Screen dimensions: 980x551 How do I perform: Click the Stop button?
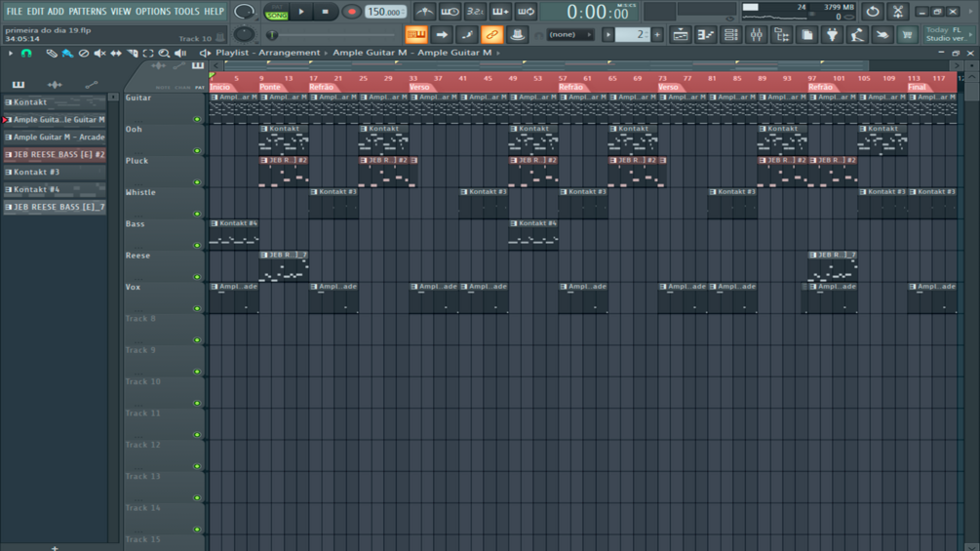[325, 12]
